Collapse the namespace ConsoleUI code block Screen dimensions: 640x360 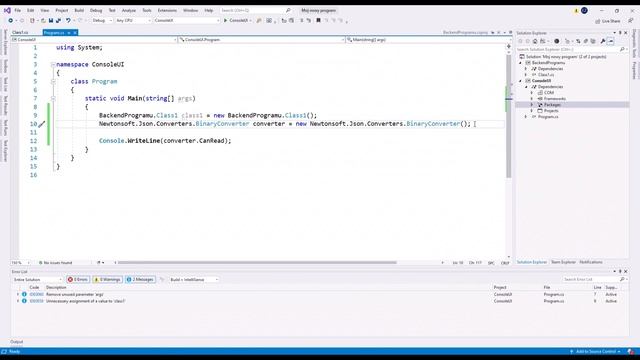pos(53,64)
